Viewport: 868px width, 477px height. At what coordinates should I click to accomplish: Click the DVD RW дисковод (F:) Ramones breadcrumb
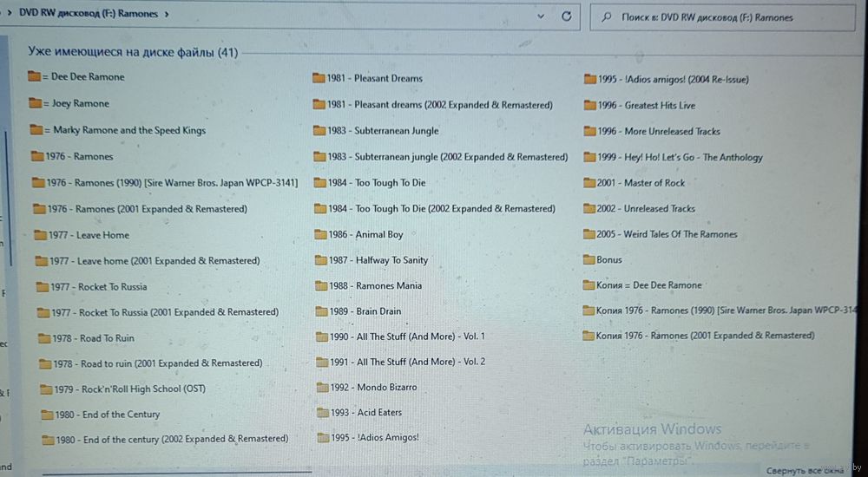[x=88, y=14]
